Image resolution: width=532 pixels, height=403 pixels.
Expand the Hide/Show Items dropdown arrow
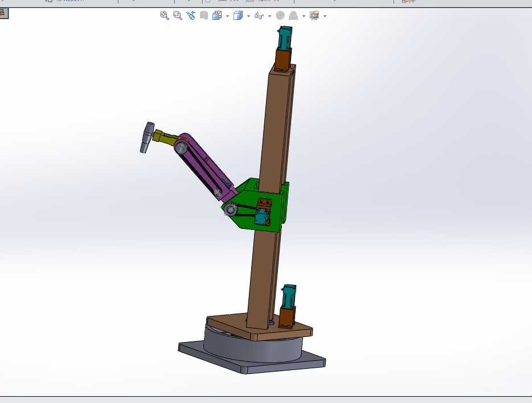pos(269,16)
